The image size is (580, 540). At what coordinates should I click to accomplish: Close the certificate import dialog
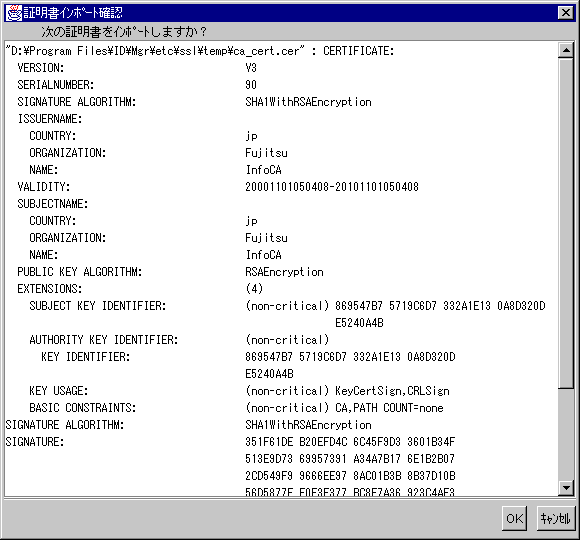(566, 13)
